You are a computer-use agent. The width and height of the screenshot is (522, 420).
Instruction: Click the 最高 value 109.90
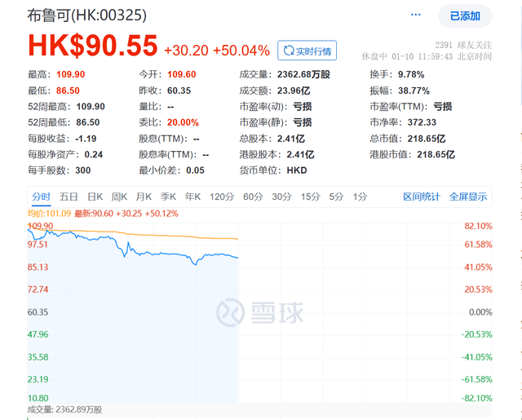(71, 74)
